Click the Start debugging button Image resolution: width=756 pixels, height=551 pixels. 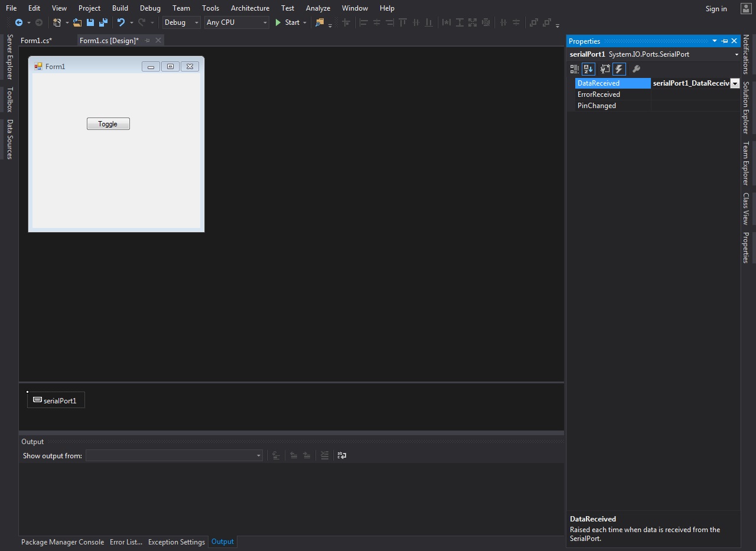287,22
